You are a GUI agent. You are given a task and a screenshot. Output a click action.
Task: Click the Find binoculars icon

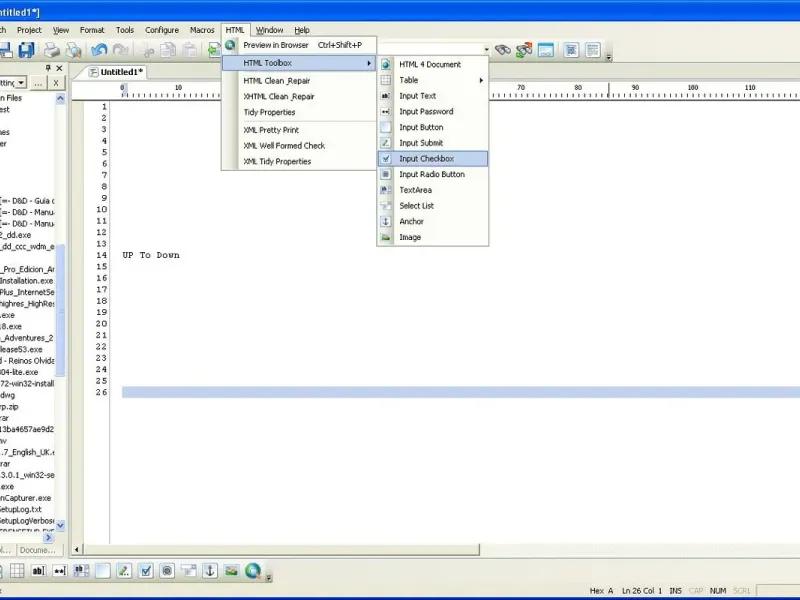click(x=503, y=50)
